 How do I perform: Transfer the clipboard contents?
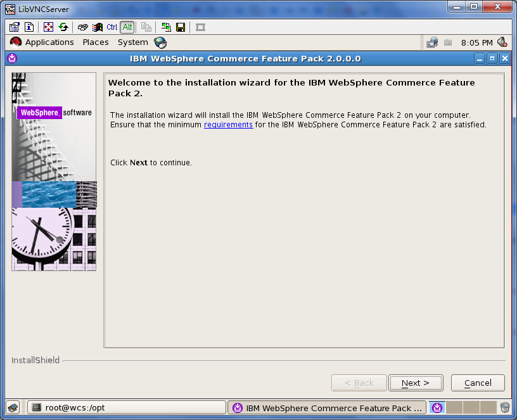click(x=146, y=27)
